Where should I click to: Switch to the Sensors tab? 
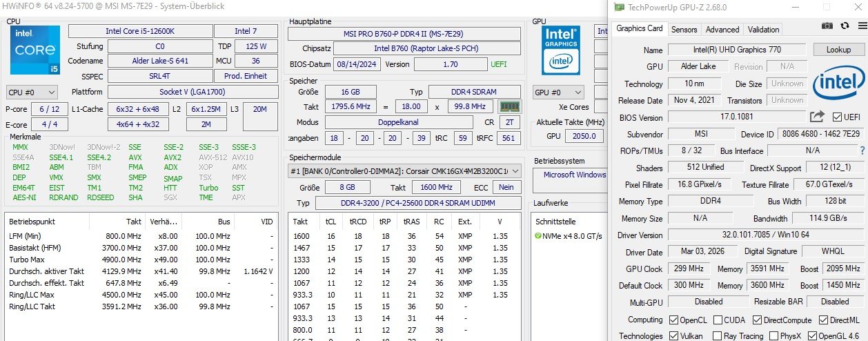click(684, 30)
